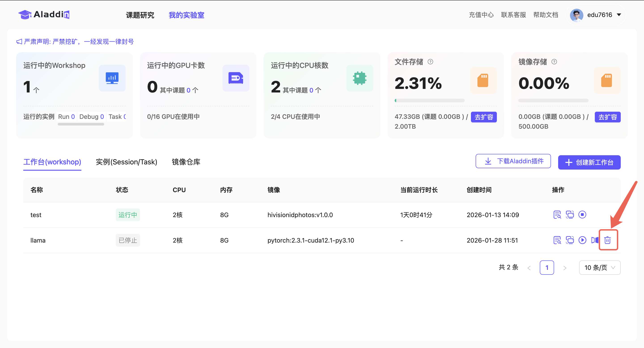
Task: Save image snapshot for llama workshop
Action: point(570,240)
